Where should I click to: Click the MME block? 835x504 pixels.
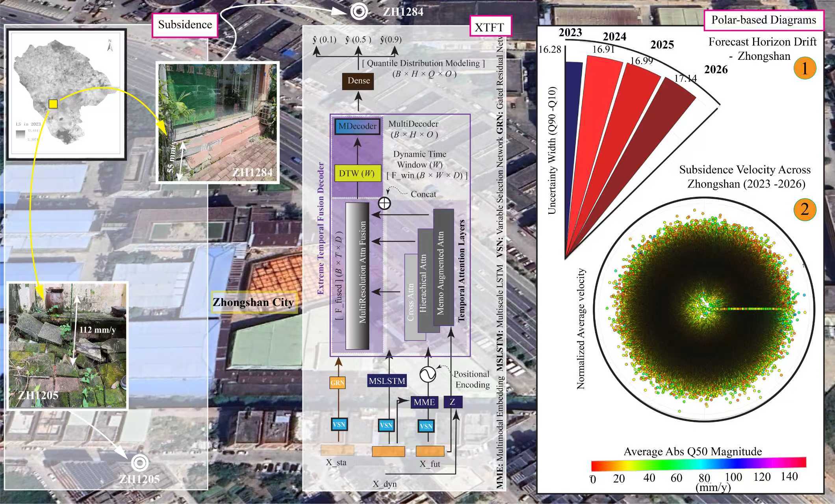click(x=424, y=402)
